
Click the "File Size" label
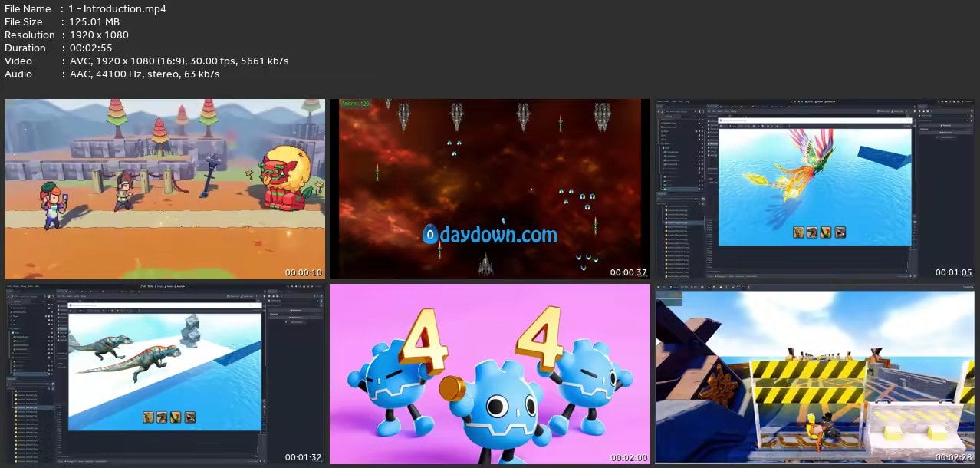24,22
